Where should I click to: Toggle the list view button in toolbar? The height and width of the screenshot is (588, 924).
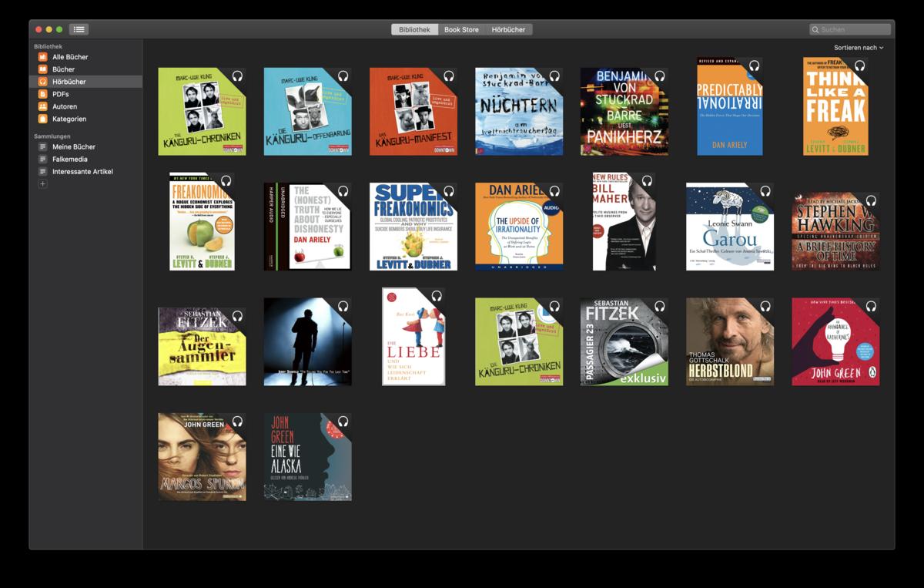pyautogui.click(x=79, y=29)
